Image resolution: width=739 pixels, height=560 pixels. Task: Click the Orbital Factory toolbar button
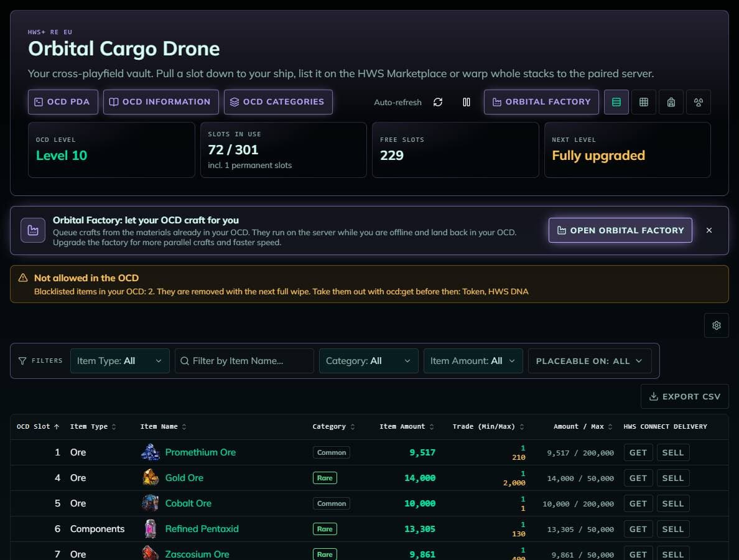[541, 102]
